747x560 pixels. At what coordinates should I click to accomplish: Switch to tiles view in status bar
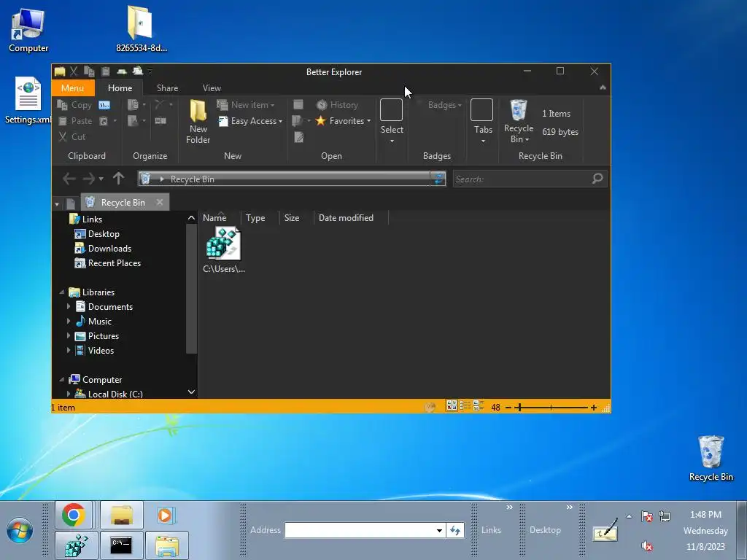pos(479,405)
